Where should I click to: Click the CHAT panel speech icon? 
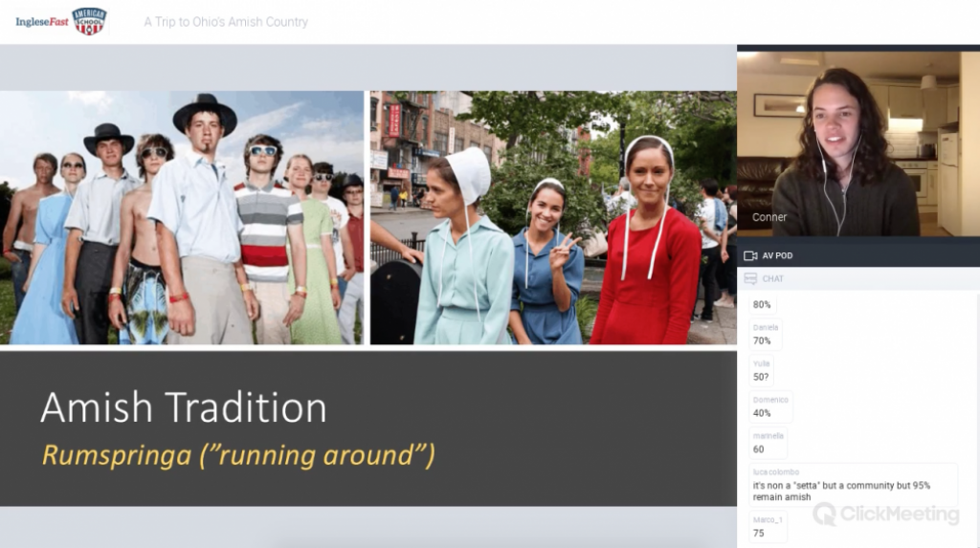[x=750, y=278]
